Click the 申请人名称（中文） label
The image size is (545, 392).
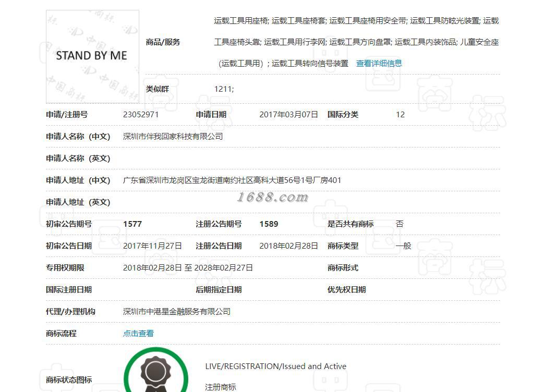tap(78, 137)
